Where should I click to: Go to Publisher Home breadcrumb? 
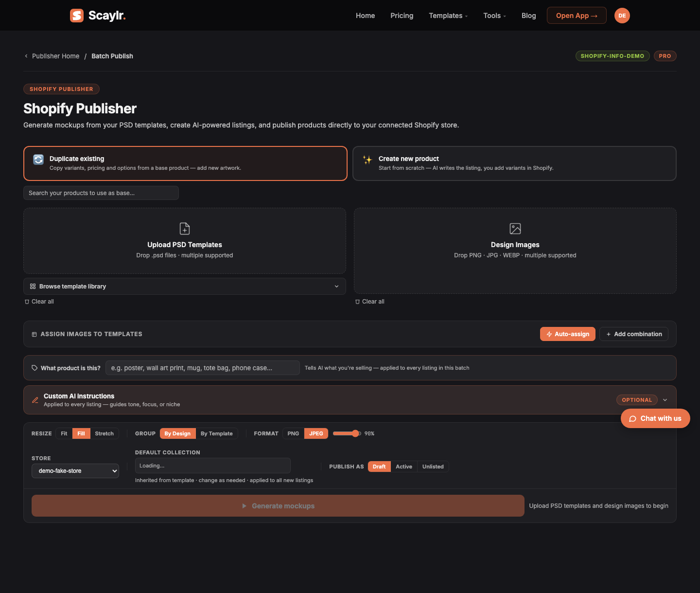coord(55,56)
